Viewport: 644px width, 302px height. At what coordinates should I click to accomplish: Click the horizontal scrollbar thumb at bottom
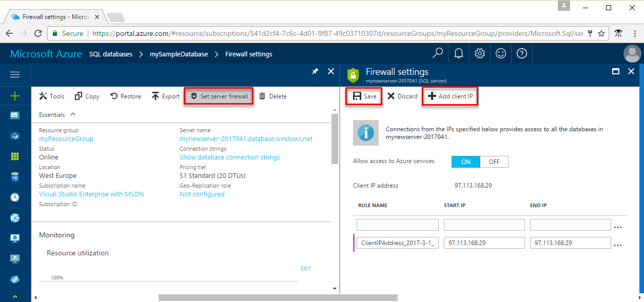pos(278,297)
